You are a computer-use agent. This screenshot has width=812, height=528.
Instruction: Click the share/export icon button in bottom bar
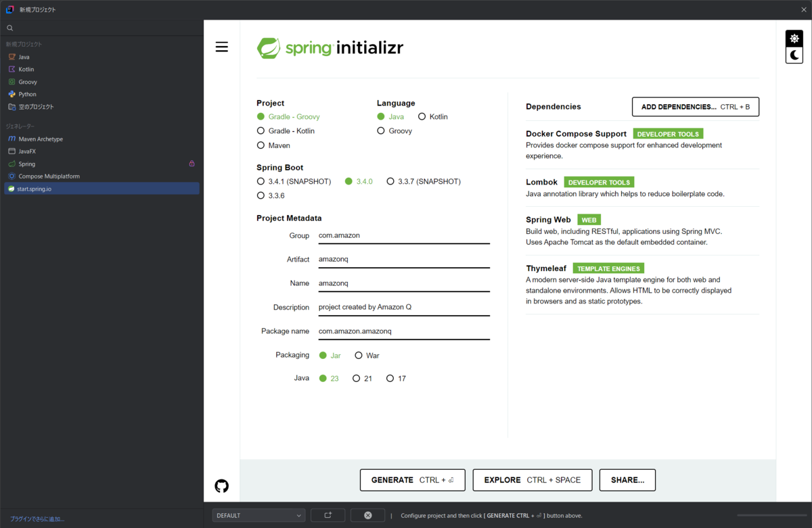tap(328, 515)
